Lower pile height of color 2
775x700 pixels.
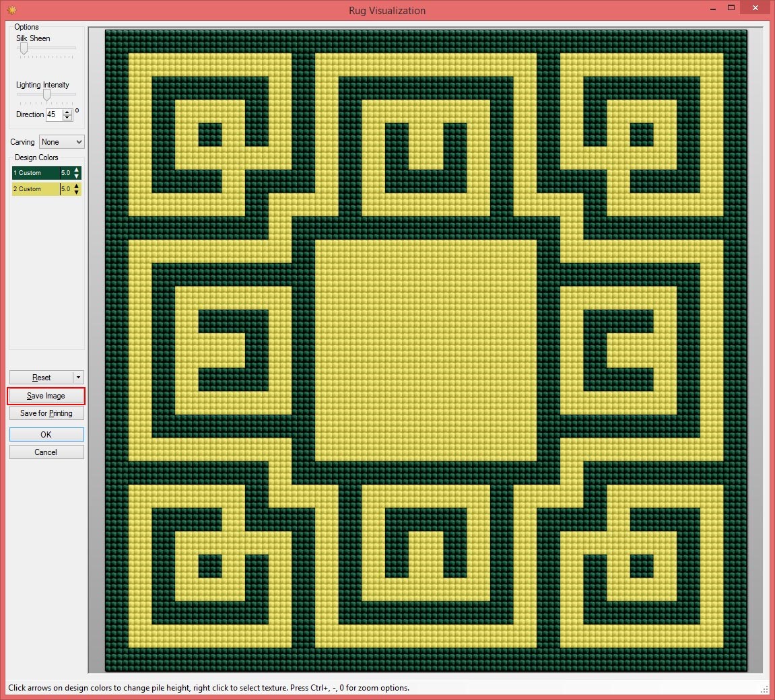coord(77,193)
